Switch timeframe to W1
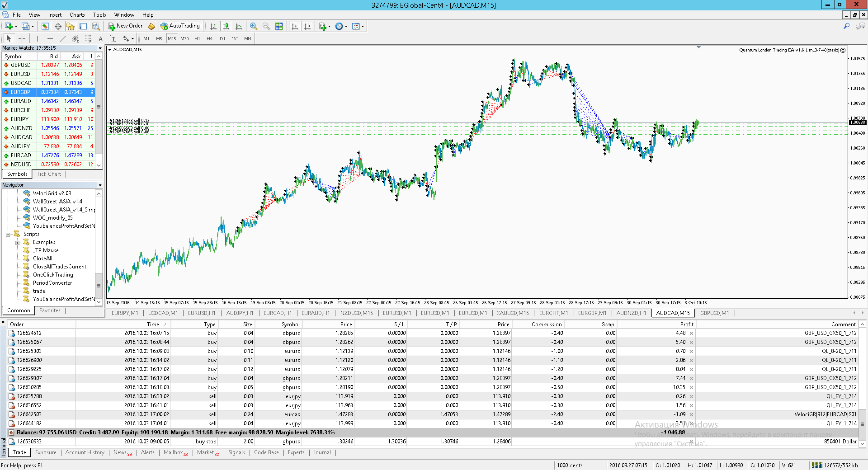 (x=236, y=38)
